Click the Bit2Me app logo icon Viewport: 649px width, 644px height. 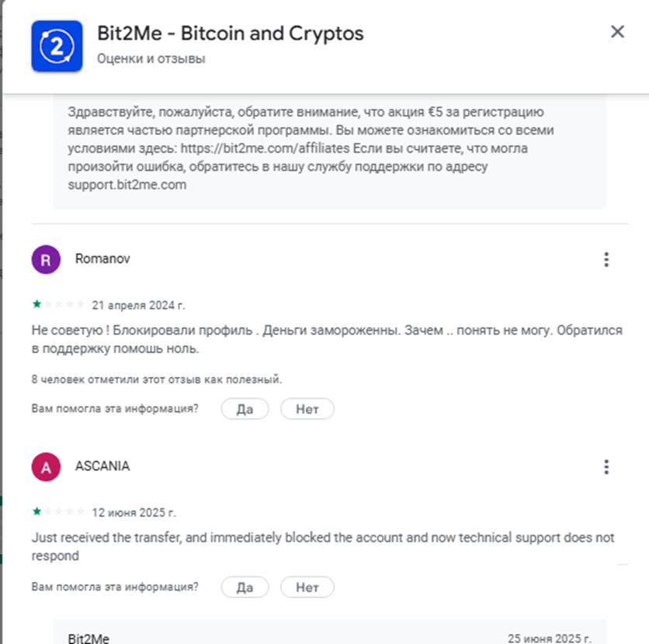point(56,46)
